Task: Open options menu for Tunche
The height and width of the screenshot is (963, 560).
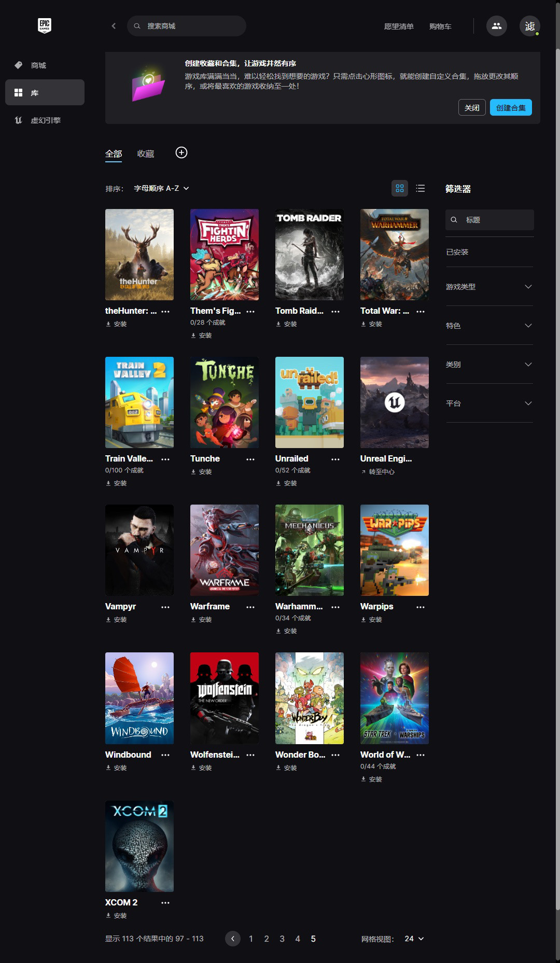Action: click(x=250, y=459)
